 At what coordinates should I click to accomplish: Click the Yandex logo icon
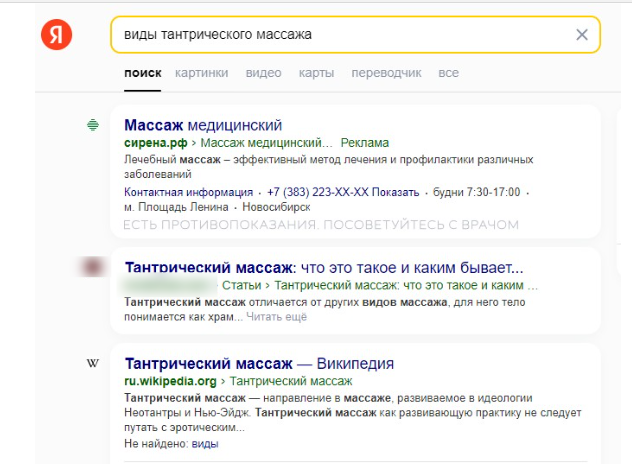point(56,35)
